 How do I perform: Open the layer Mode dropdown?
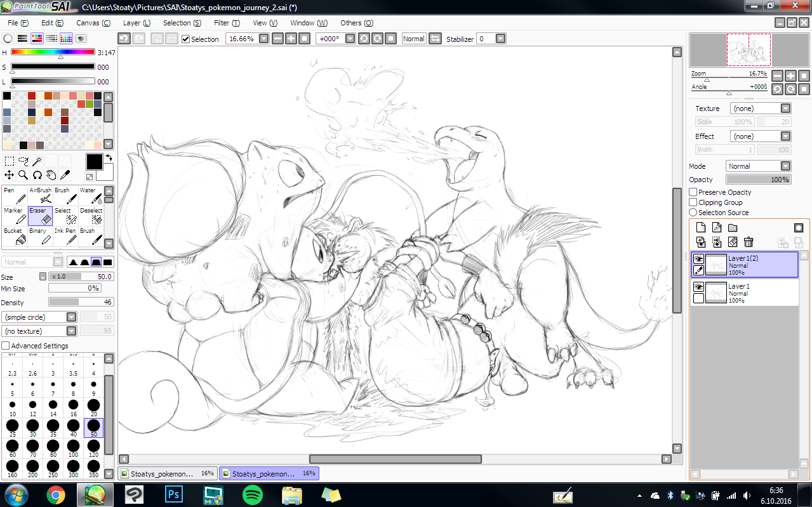tap(785, 166)
